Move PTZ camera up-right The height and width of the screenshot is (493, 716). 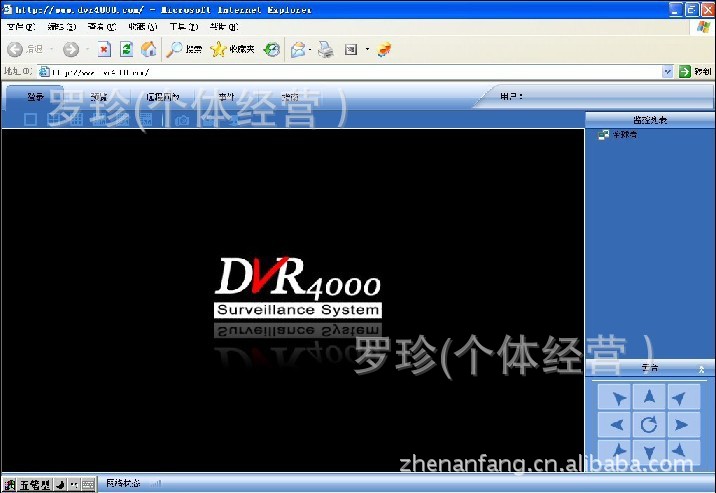tap(683, 398)
